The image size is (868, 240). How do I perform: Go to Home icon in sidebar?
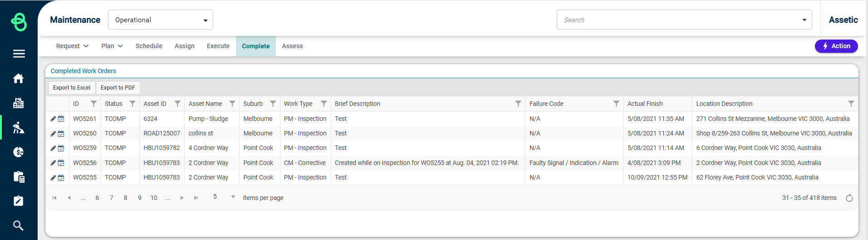(x=19, y=78)
